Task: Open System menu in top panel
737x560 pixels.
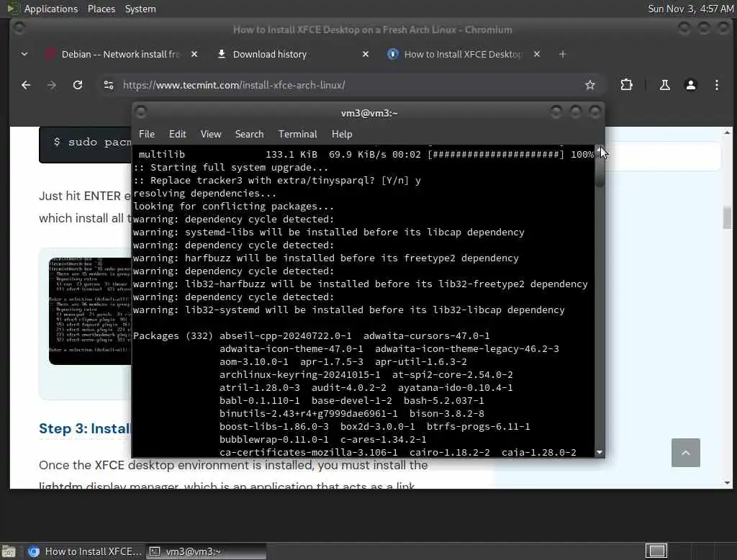Action: tap(140, 9)
